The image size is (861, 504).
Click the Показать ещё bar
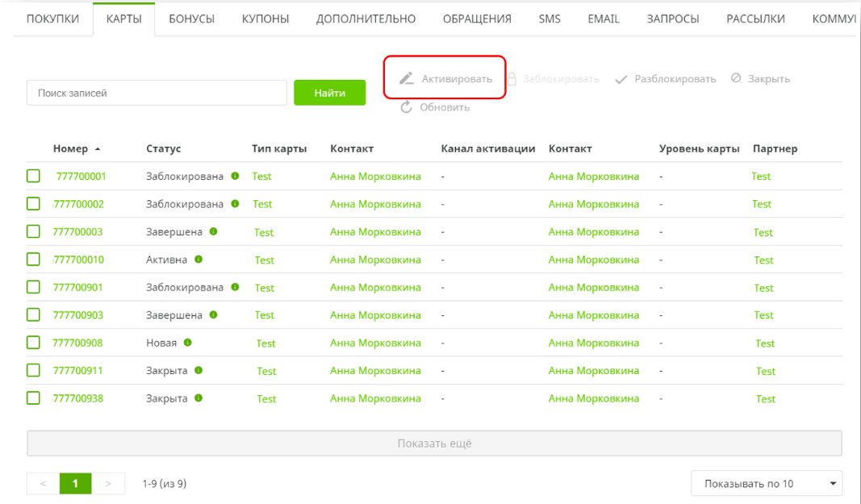[x=434, y=444]
